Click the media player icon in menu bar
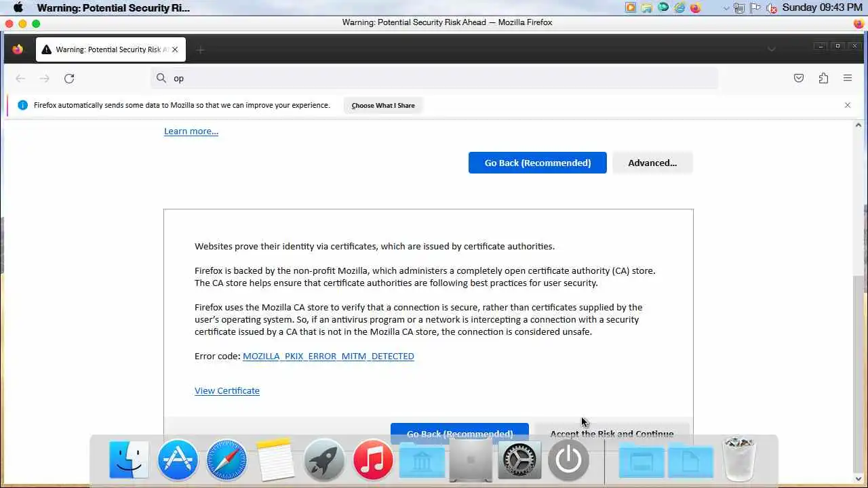 631,7
